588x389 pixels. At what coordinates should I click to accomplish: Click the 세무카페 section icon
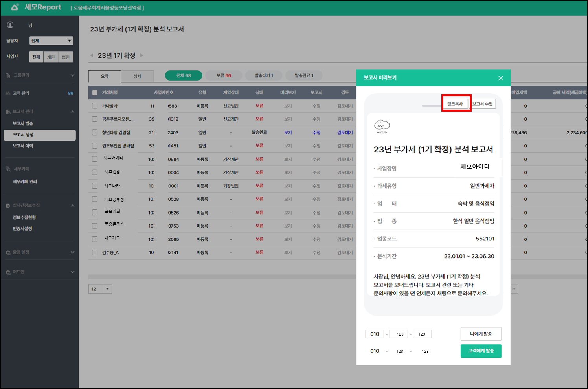(x=8, y=169)
